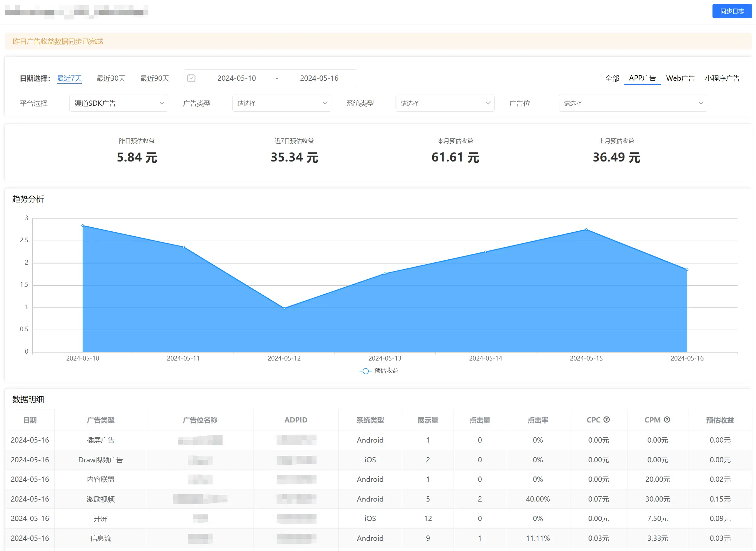
Task: Select the 最近7天 date range
Action: pyautogui.click(x=69, y=78)
